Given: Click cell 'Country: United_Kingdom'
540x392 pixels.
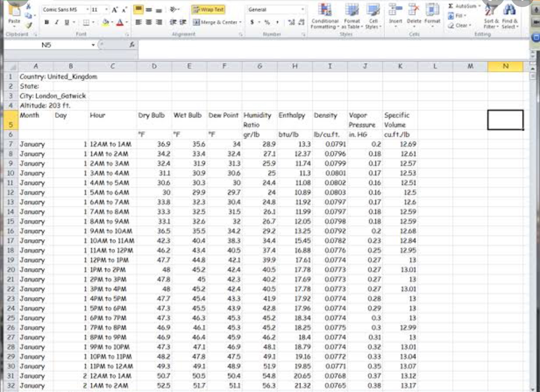Looking at the screenshot, I should [58, 77].
